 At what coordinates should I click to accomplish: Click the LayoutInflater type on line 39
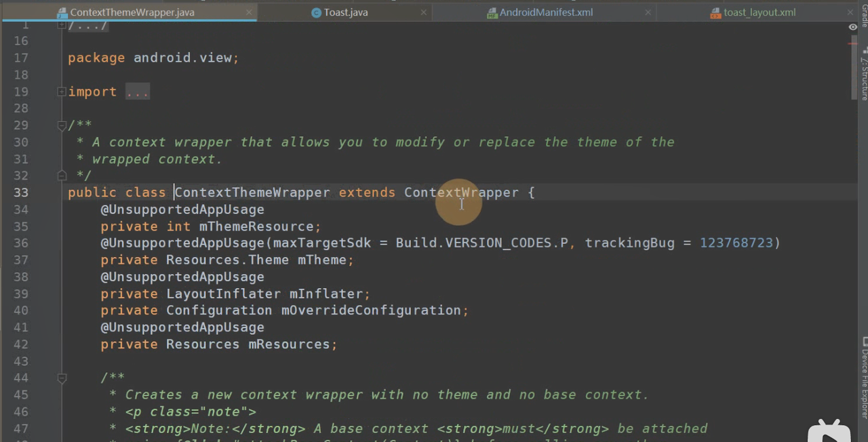(223, 294)
